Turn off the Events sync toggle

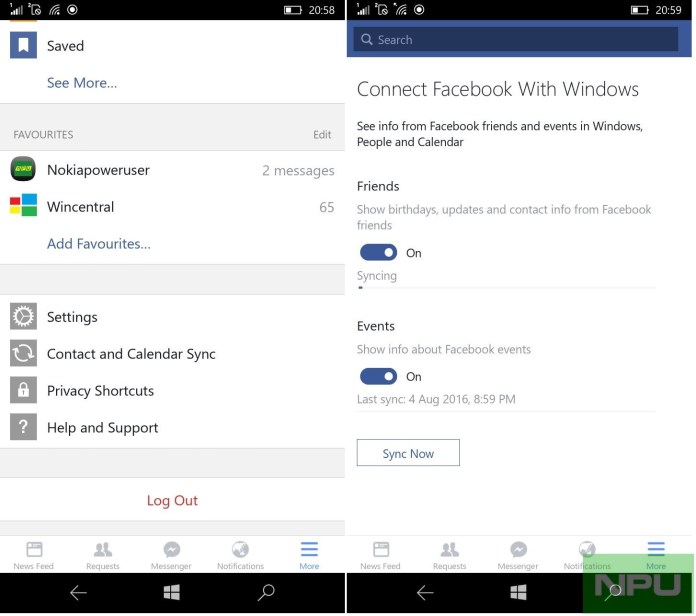coord(378,376)
